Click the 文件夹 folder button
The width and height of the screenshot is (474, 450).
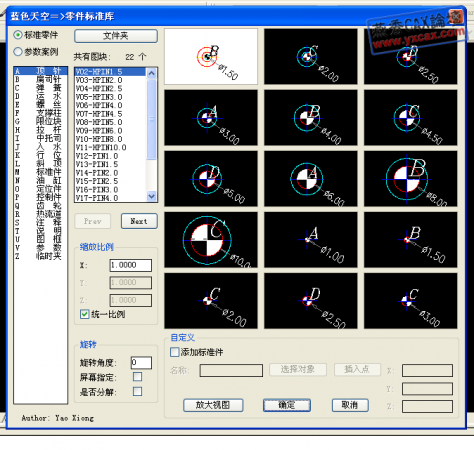coord(116,36)
